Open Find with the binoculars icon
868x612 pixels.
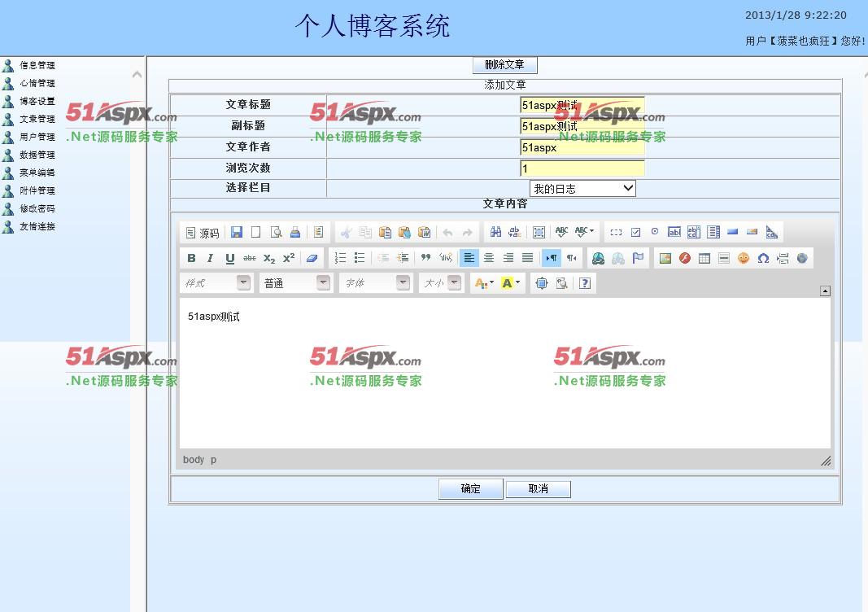tap(495, 232)
